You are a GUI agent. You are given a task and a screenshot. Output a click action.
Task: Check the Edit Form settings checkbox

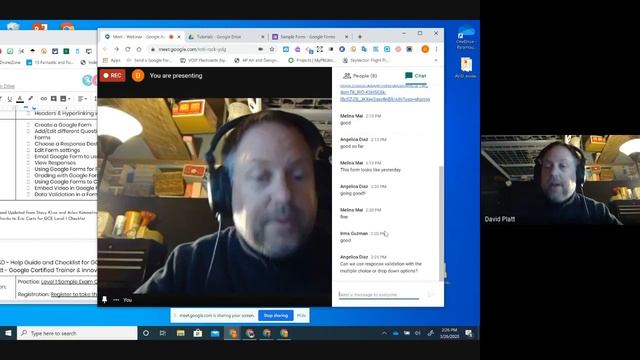(28, 150)
